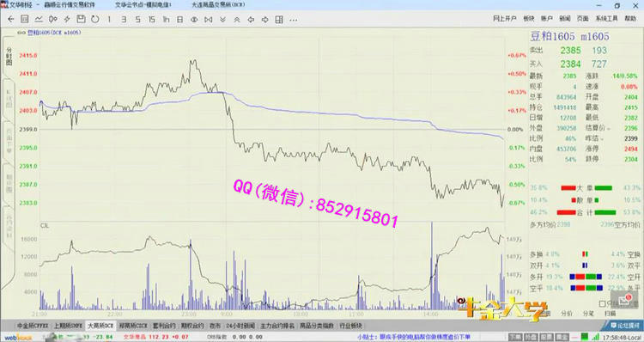Expand the double-chevron down toolbar icon
Screen dimensions: 644x342
[x=222, y=19]
